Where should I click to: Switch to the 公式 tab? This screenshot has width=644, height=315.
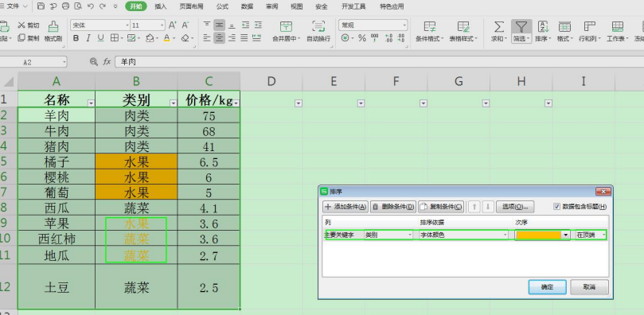(222, 6)
